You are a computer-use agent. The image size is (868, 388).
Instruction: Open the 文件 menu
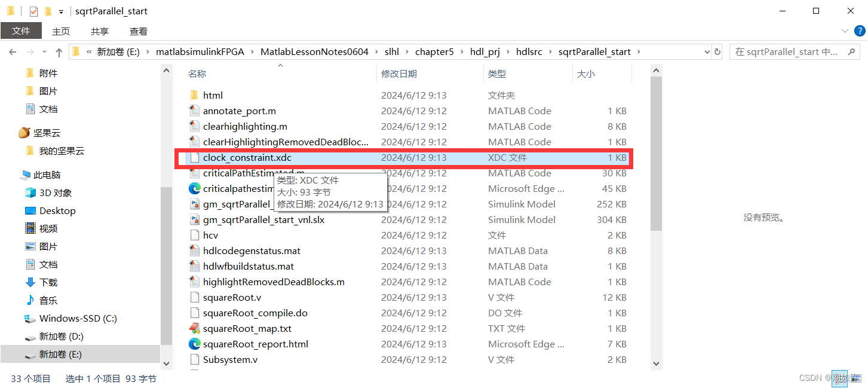(21, 30)
